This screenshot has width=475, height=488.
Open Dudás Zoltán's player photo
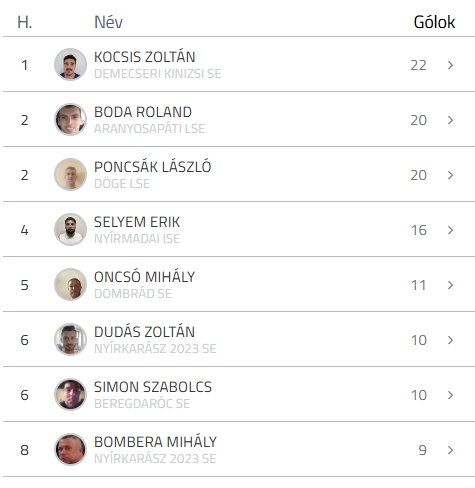70,339
